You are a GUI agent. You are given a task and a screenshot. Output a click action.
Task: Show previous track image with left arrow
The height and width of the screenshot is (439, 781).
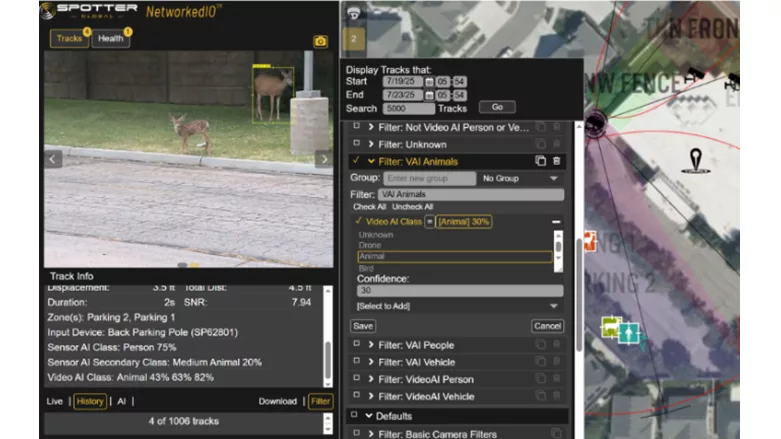[53, 159]
